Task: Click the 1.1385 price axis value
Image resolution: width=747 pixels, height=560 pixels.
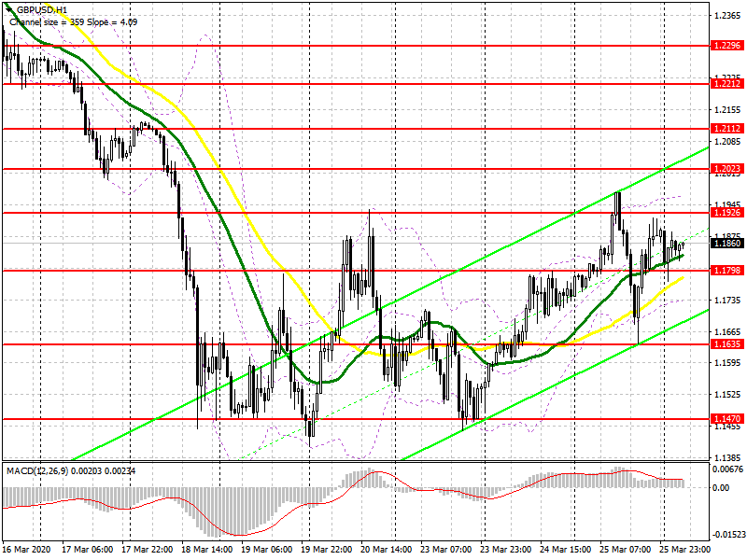Action: tap(727, 457)
